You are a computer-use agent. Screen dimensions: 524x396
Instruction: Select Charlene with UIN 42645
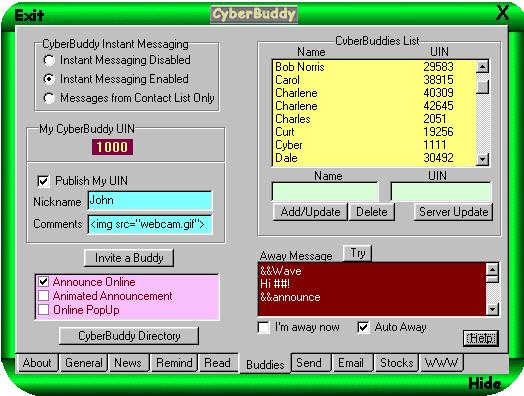(374, 106)
